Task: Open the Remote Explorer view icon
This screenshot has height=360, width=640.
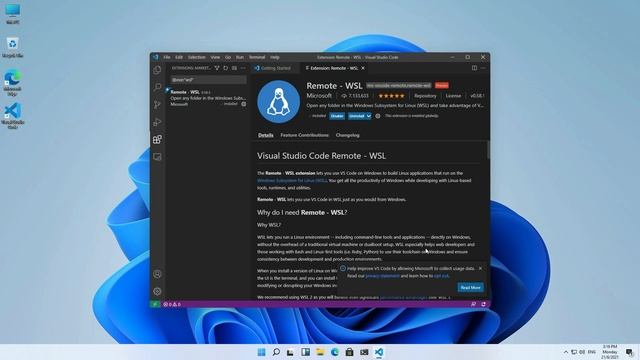Action: (x=157, y=157)
